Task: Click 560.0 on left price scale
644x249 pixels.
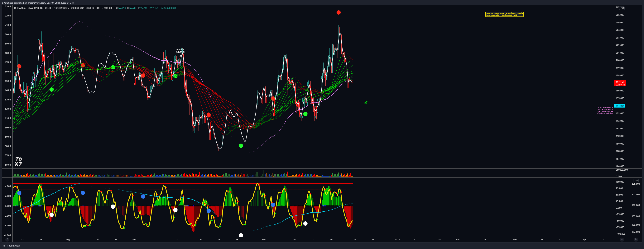Action: [x=8, y=165]
